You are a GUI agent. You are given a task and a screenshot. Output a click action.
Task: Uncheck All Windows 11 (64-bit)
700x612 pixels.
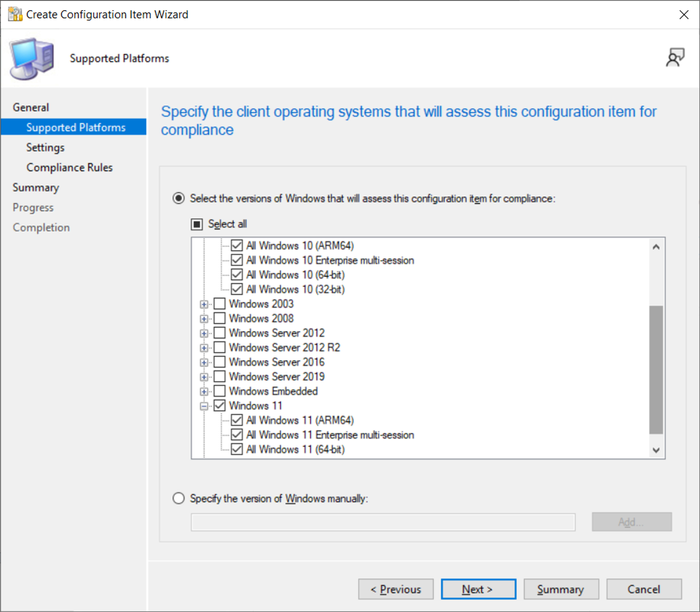[237, 449]
